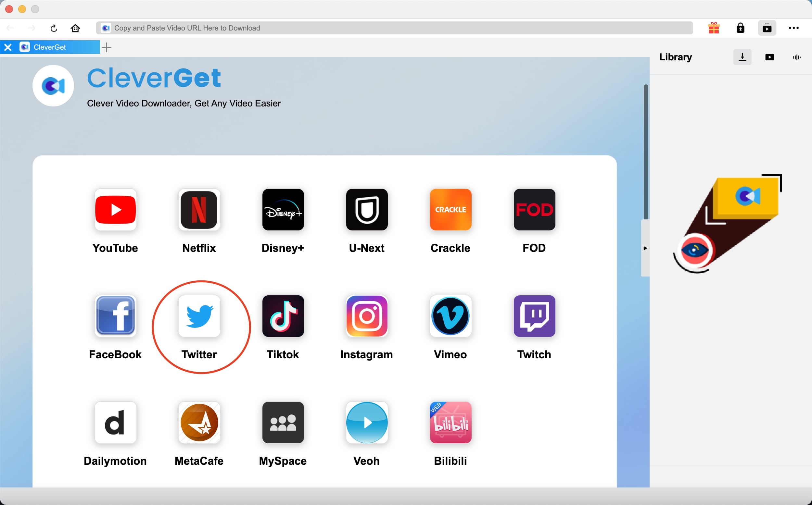Toggle the library panel toolbar button

767,28
